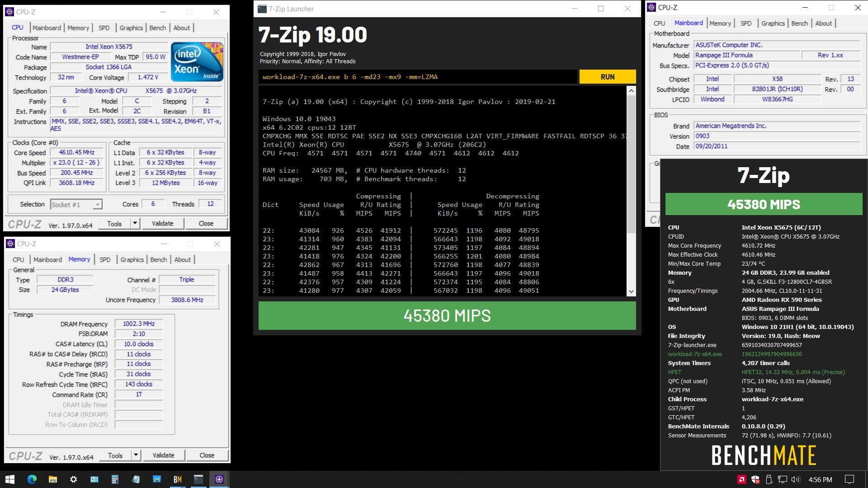
Task: Click the Rampage III Formula model field
Action: [747, 55]
